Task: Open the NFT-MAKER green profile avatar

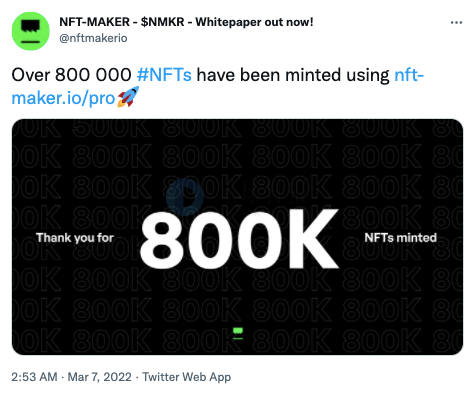Action: tap(31, 31)
